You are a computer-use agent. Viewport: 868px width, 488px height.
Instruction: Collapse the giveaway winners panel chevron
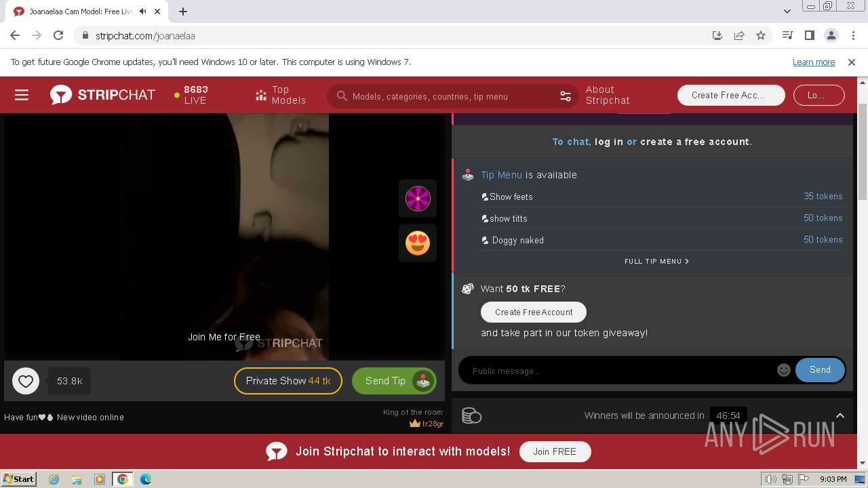pyautogui.click(x=840, y=415)
